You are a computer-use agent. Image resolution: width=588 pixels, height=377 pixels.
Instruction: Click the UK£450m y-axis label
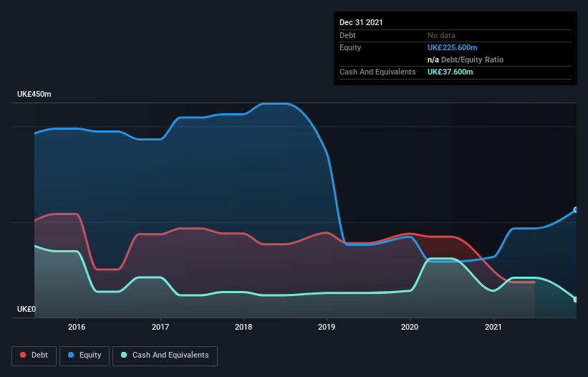(34, 94)
